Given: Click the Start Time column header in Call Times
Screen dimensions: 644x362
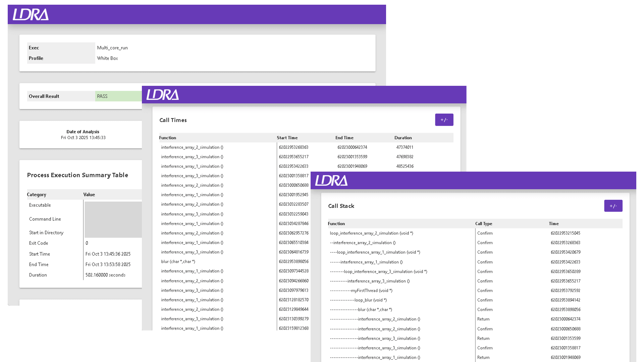Looking at the screenshot, I should pos(287,138).
